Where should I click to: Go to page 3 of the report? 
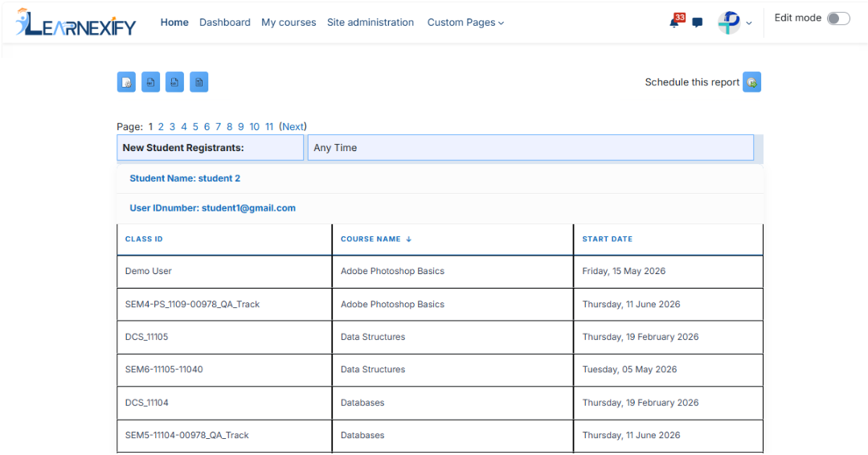[x=172, y=127]
